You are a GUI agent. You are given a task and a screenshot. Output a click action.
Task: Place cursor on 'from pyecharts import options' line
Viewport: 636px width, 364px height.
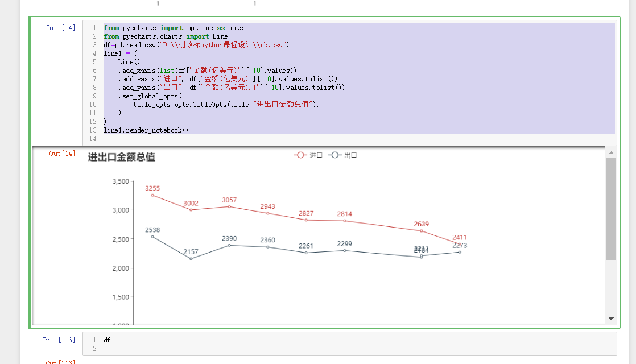coord(173,27)
